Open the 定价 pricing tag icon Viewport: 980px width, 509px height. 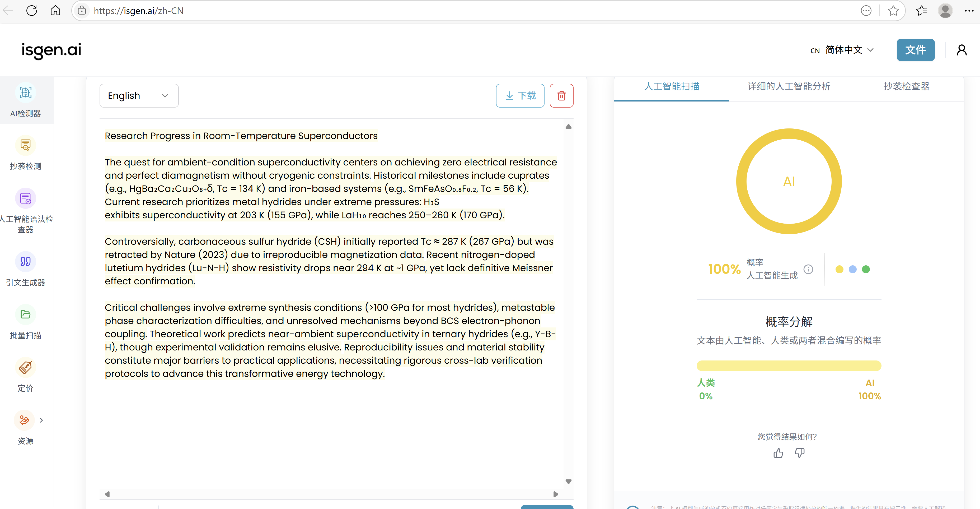[x=26, y=367]
